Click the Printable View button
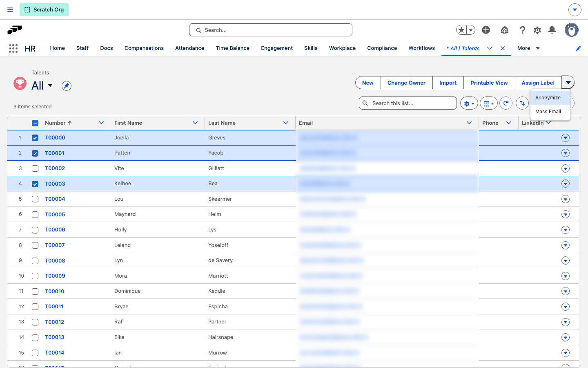 click(x=489, y=83)
